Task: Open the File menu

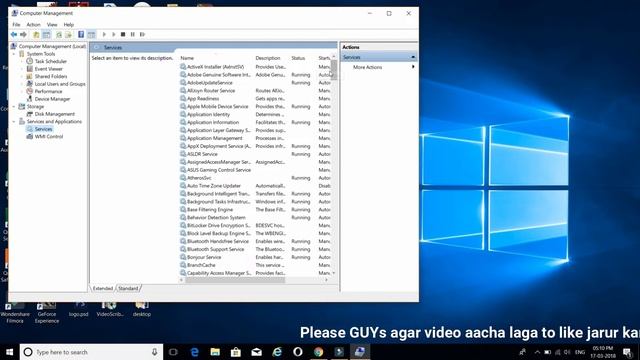Action: point(16,24)
